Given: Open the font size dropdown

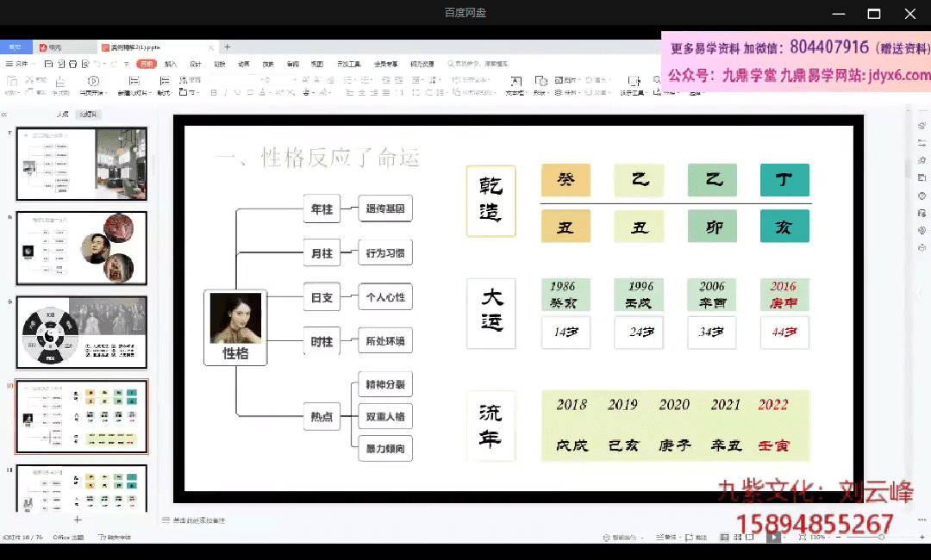Looking at the screenshot, I should coord(295,79).
